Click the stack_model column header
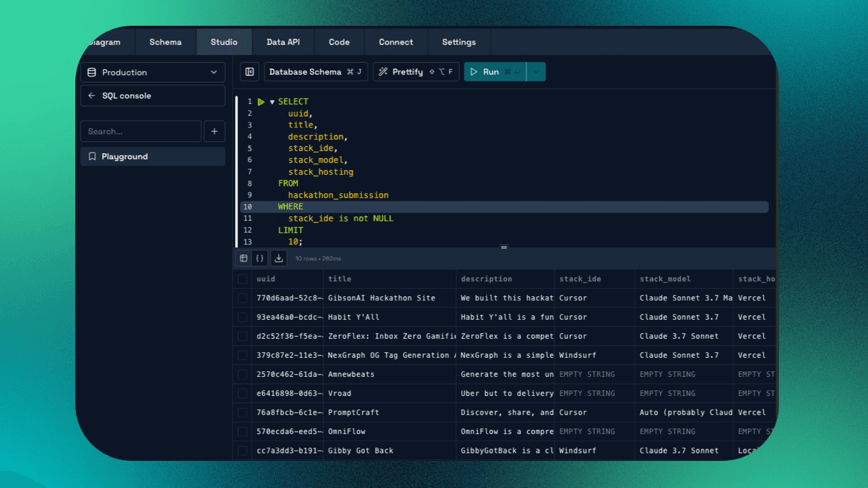The image size is (868, 488). [x=684, y=279]
